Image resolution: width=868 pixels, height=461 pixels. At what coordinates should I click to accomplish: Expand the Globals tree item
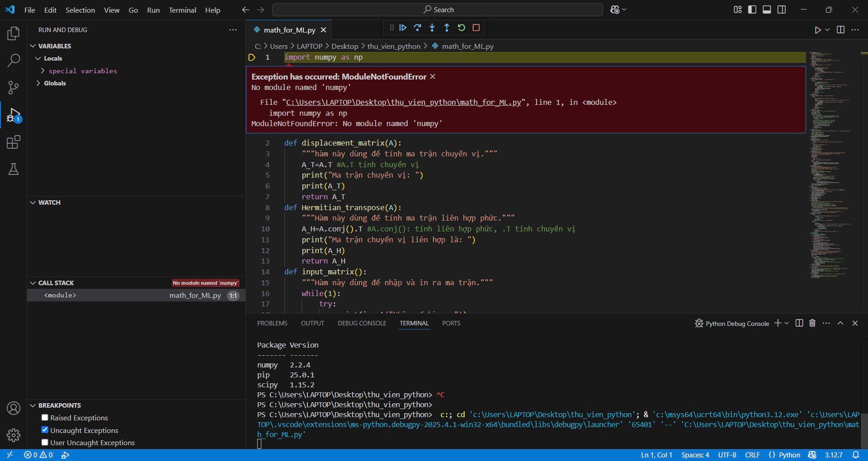click(x=38, y=83)
